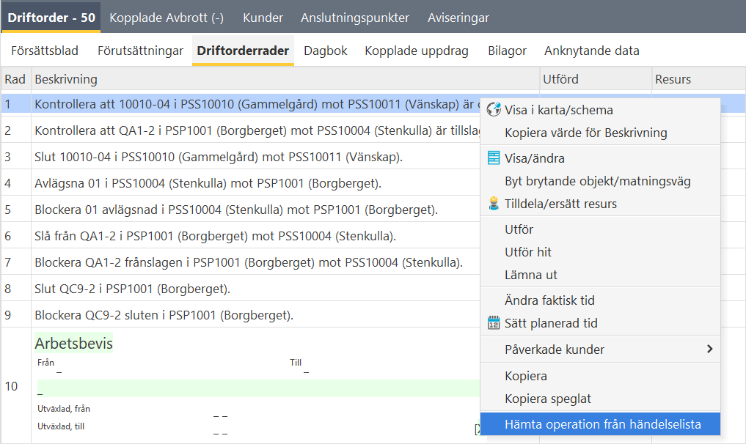Image resolution: width=746 pixels, height=444 pixels.
Task: Choose Byt brytande objekt/matningsväg
Action: point(597,181)
